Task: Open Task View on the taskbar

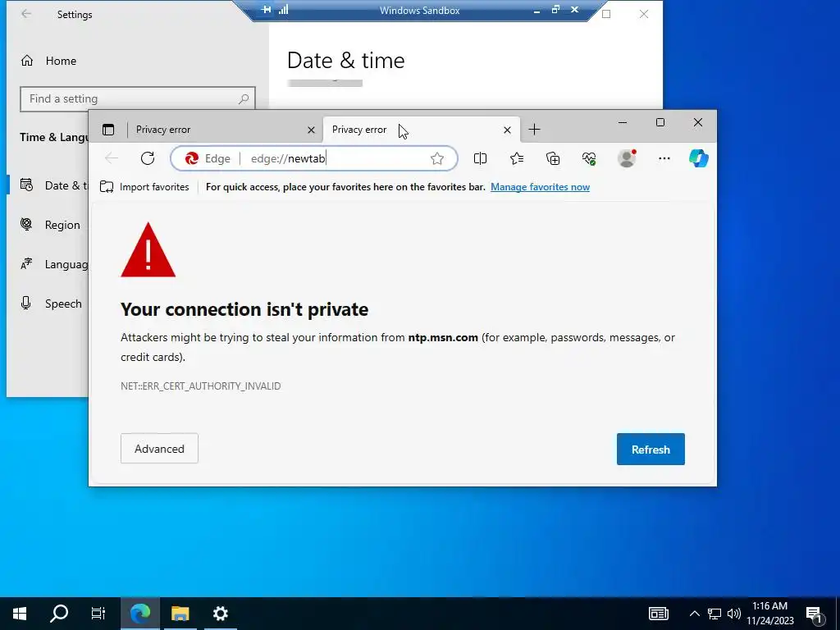Action: (x=98, y=614)
